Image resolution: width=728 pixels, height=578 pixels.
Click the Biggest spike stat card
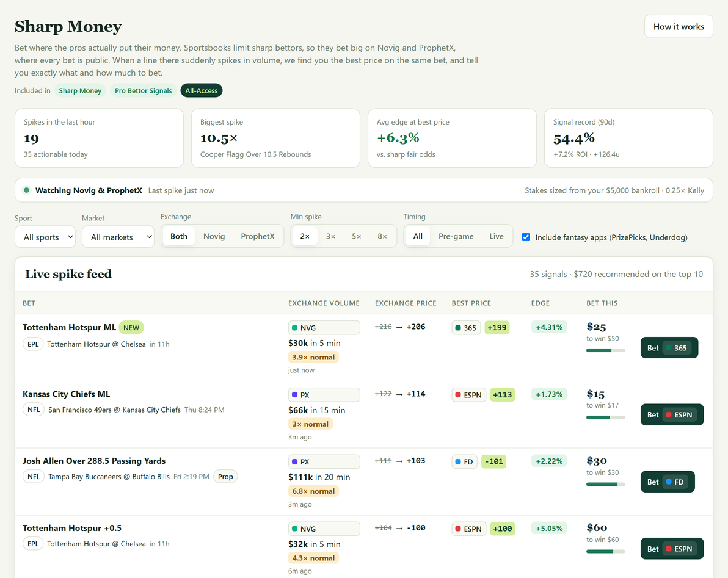[x=275, y=138]
